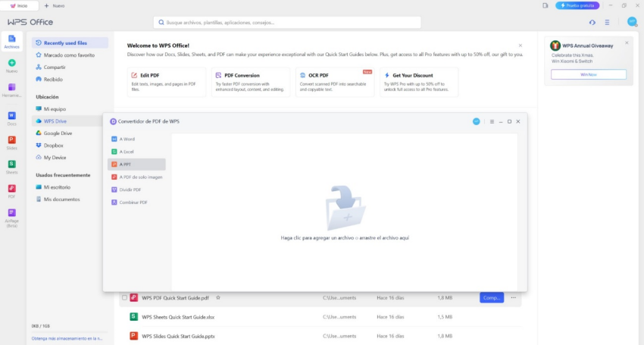Screen dimensions: 644x345
Task: Open Docs from the left rail
Action: click(11, 118)
